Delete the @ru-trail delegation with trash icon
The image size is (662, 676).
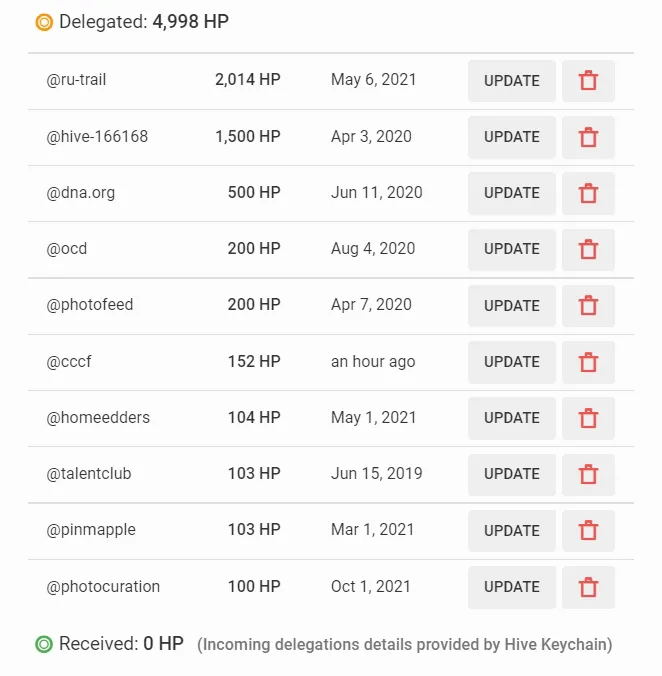pos(588,81)
